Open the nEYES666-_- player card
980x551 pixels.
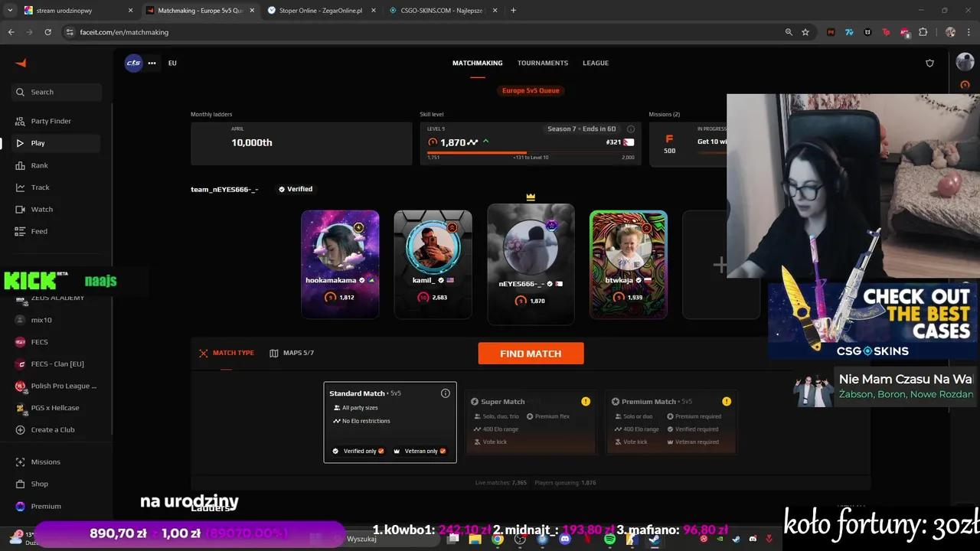531,264
